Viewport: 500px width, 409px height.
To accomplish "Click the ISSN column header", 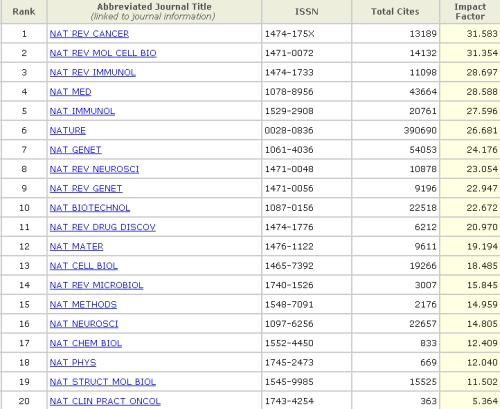I will [306, 12].
